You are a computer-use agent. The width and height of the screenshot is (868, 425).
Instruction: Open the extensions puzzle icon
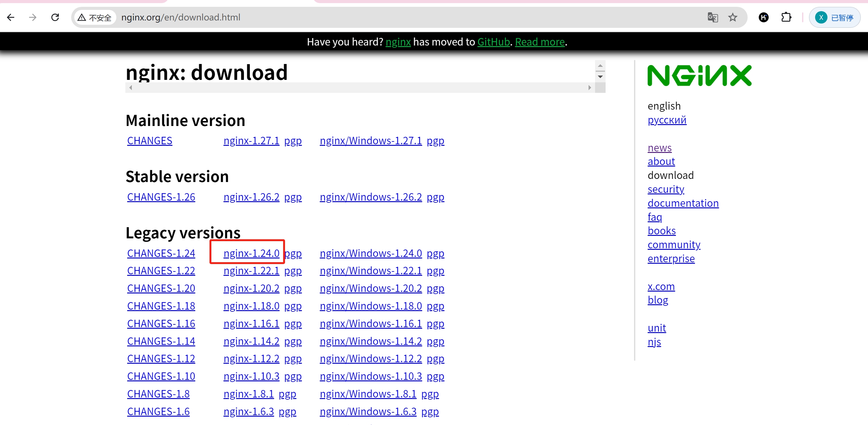coord(786,17)
